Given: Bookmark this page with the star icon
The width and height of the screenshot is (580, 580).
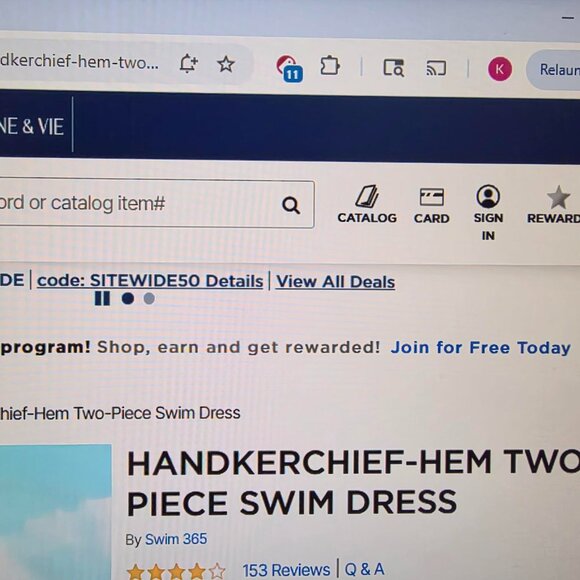Looking at the screenshot, I should click(226, 64).
